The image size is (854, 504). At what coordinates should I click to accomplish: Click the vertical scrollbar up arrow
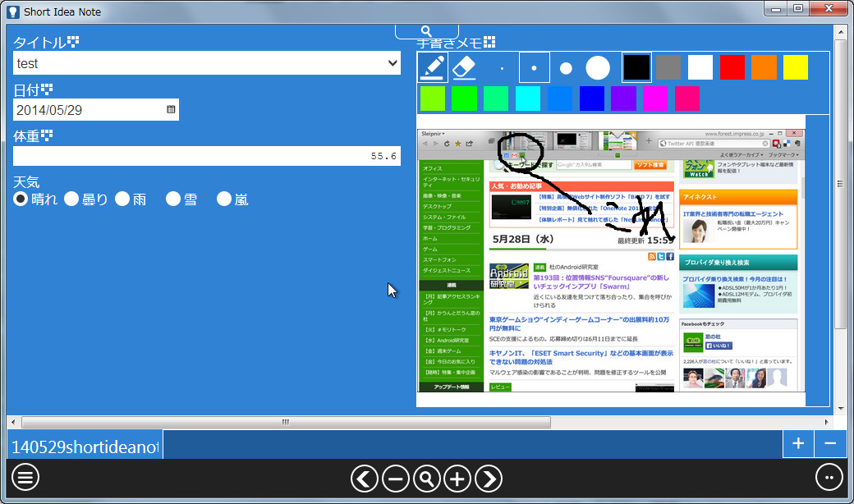(841, 30)
